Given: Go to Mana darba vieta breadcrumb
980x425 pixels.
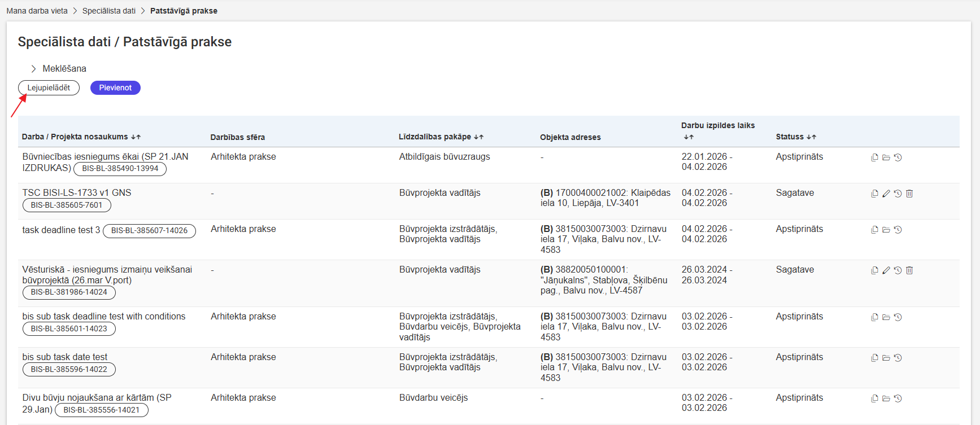Looking at the screenshot, I should coord(37,11).
